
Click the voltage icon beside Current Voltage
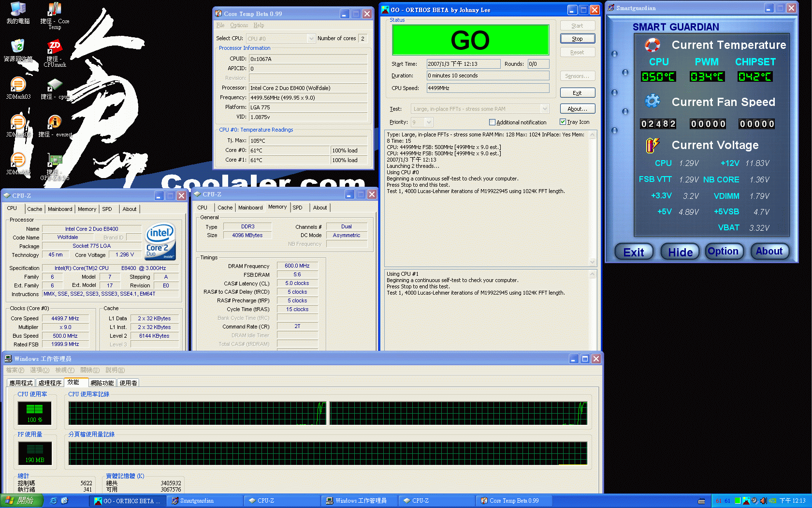click(652, 145)
